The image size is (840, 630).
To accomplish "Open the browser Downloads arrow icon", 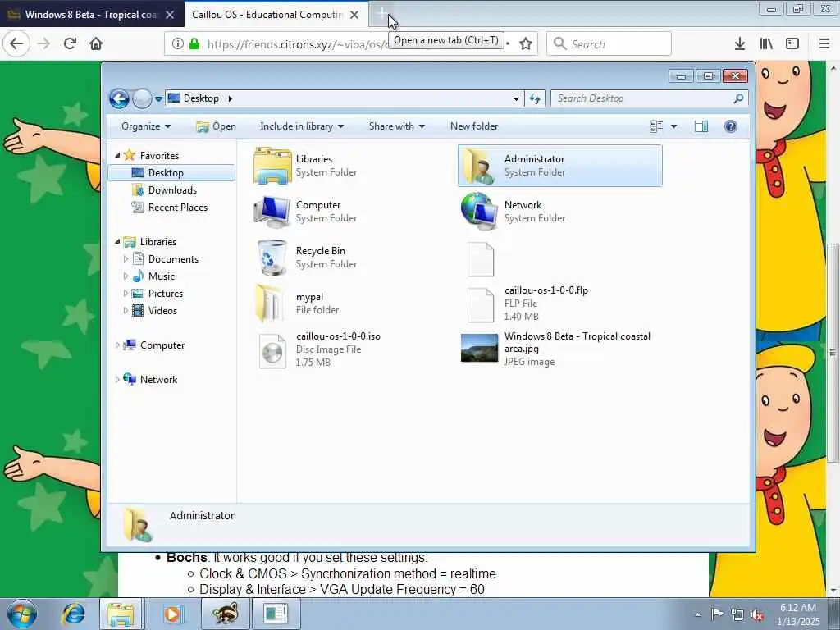I will [x=740, y=44].
